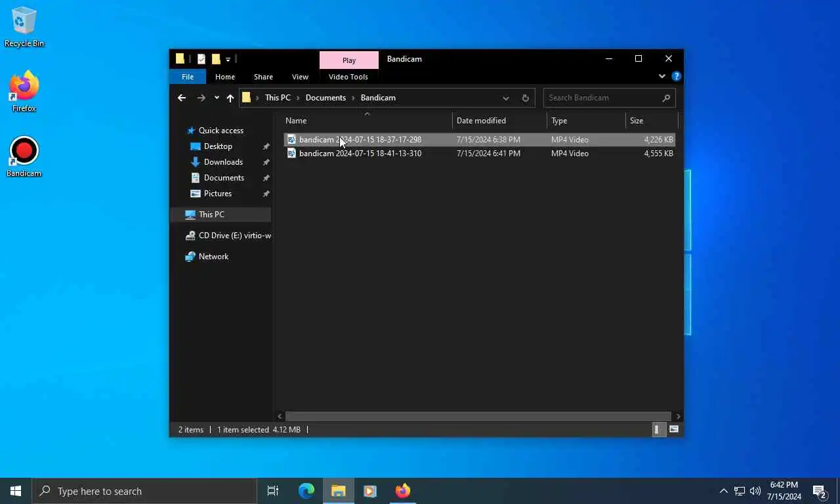Select video bandicam 2024-07-15 18-37-17-298

coord(479,140)
